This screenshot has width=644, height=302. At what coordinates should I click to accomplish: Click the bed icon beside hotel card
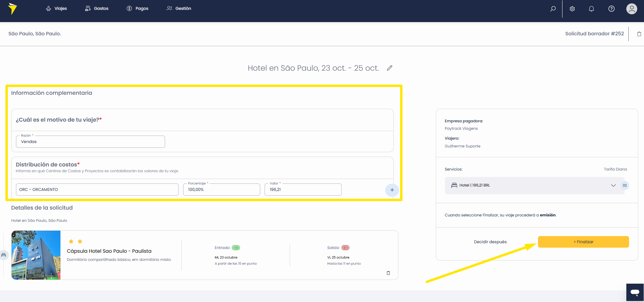click(4, 255)
